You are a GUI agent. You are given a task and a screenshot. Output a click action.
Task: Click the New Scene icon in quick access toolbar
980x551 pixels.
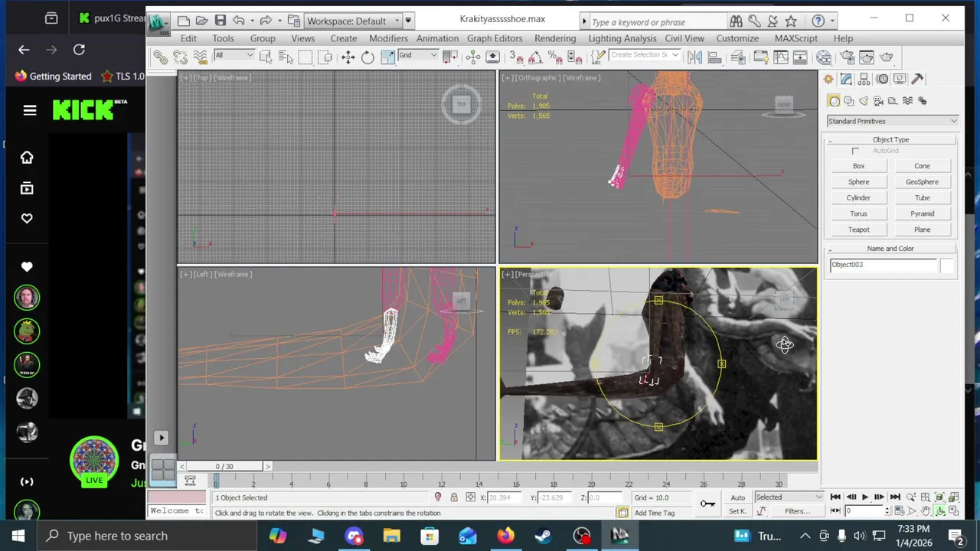pyautogui.click(x=184, y=21)
